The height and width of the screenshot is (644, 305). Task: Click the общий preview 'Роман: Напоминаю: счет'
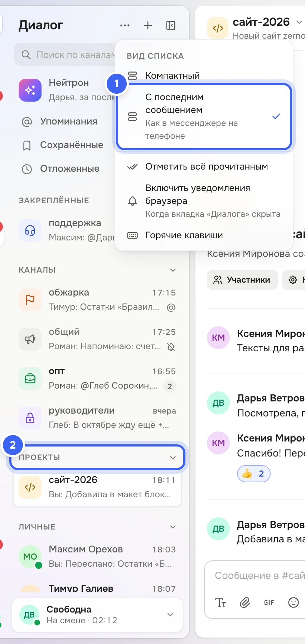coord(105,346)
